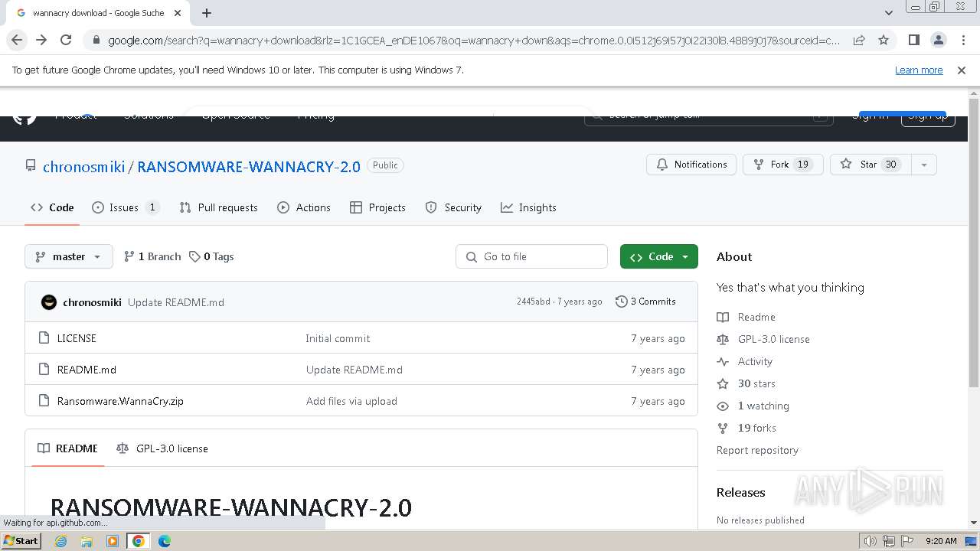Open the Initial commit message link
980x551 pixels.
click(x=338, y=338)
